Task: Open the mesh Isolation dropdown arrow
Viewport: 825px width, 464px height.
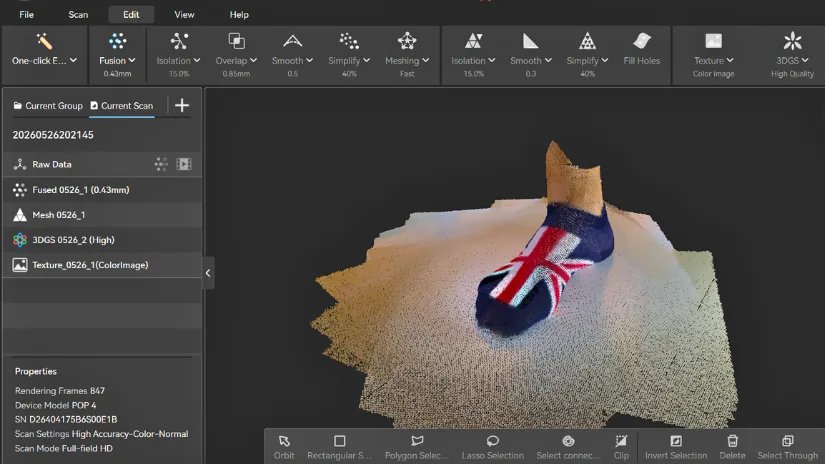Action: point(491,60)
